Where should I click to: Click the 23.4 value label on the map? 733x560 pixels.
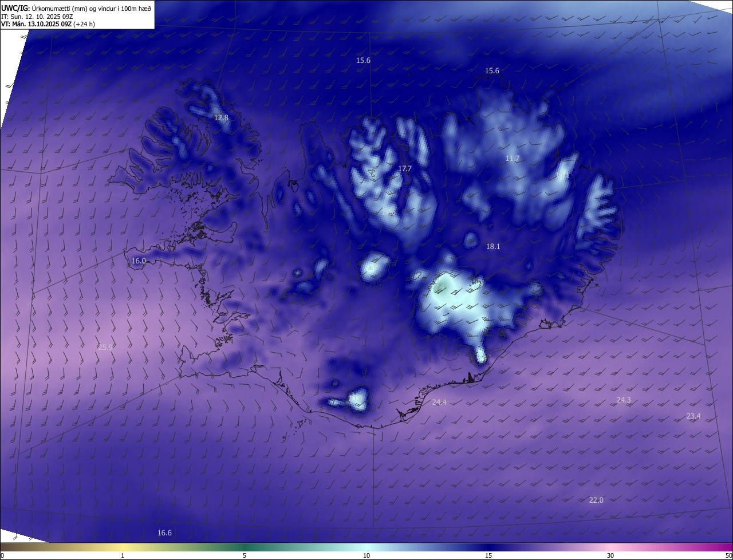coord(693,416)
